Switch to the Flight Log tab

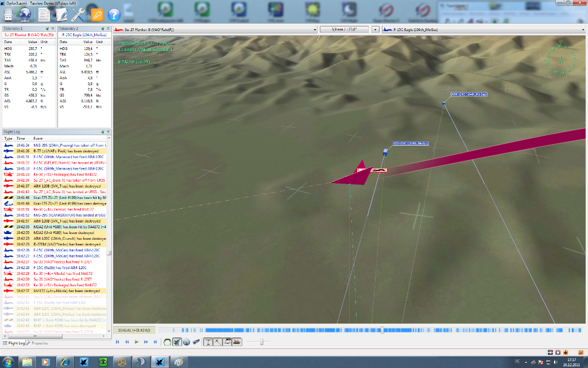(14, 343)
